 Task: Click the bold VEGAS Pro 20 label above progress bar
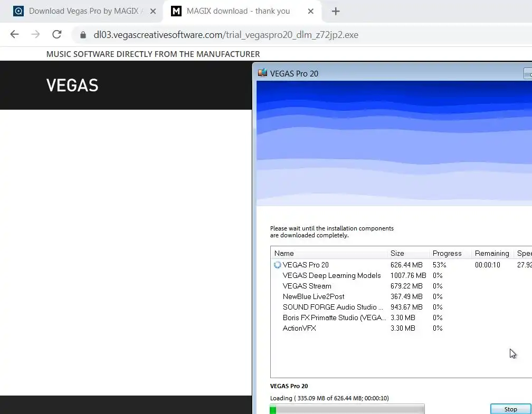point(289,386)
